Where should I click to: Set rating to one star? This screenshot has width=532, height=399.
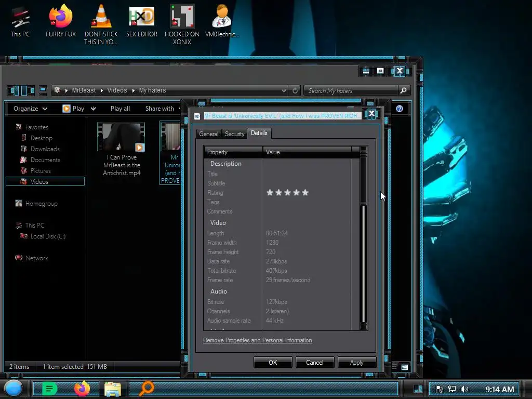tap(270, 193)
